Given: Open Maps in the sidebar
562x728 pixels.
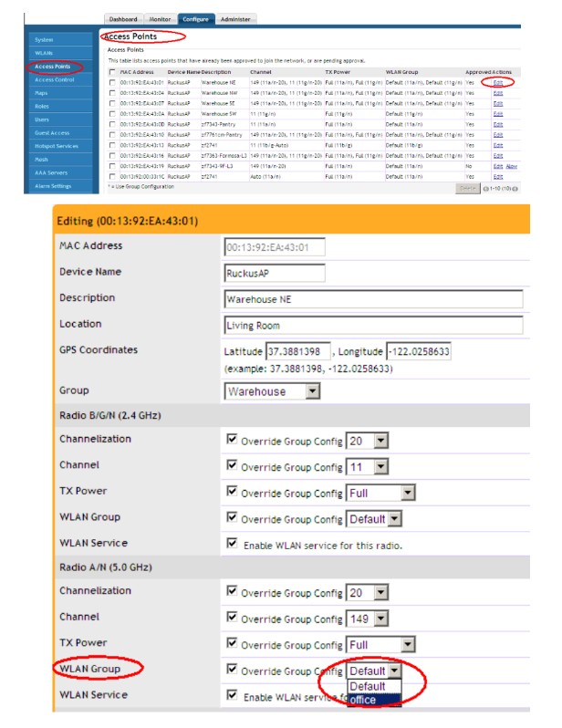Looking at the screenshot, I should (60, 93).
